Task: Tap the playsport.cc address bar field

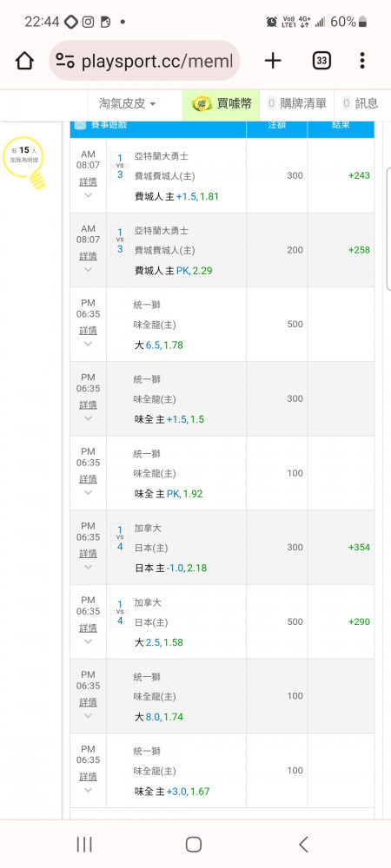Action: point(144,61)
